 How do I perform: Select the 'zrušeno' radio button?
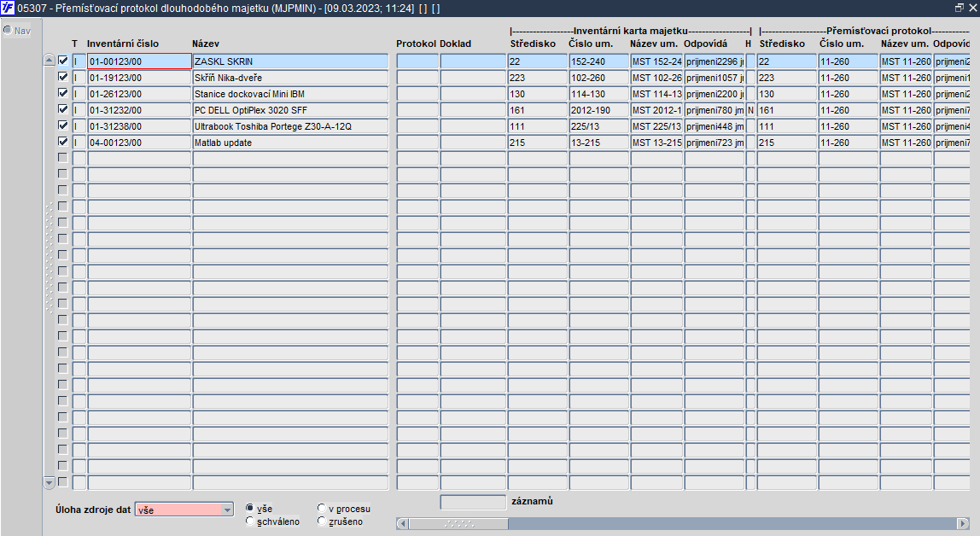[x=322, y=521]
